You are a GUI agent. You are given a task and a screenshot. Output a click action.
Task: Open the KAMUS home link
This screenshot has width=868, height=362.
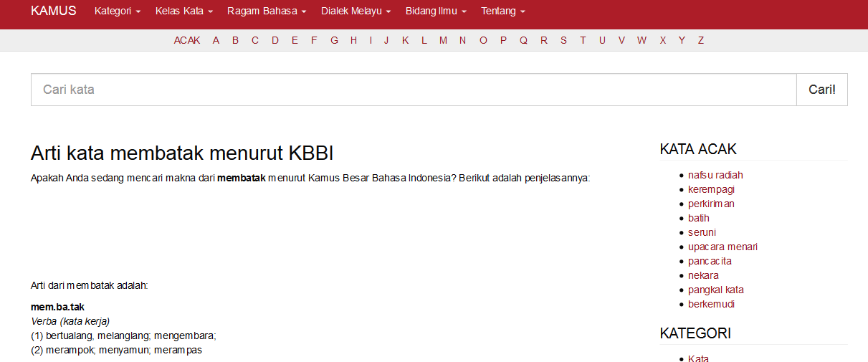[54, 11]
